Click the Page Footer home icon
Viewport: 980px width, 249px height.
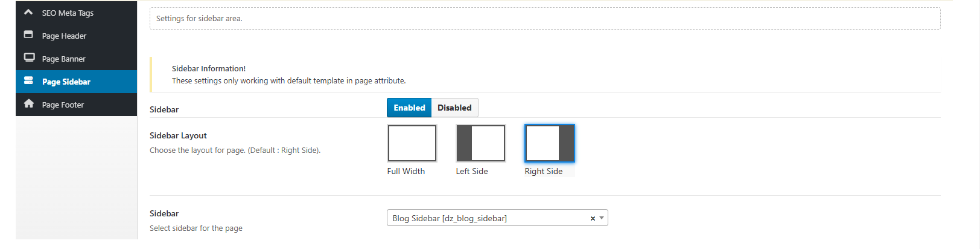pos(28,104)
